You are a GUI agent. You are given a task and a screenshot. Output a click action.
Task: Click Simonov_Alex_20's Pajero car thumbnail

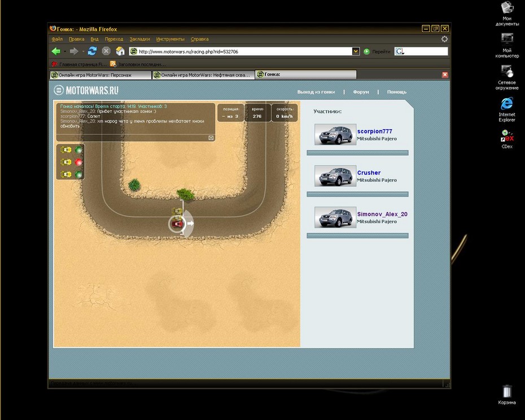[335, 218]
